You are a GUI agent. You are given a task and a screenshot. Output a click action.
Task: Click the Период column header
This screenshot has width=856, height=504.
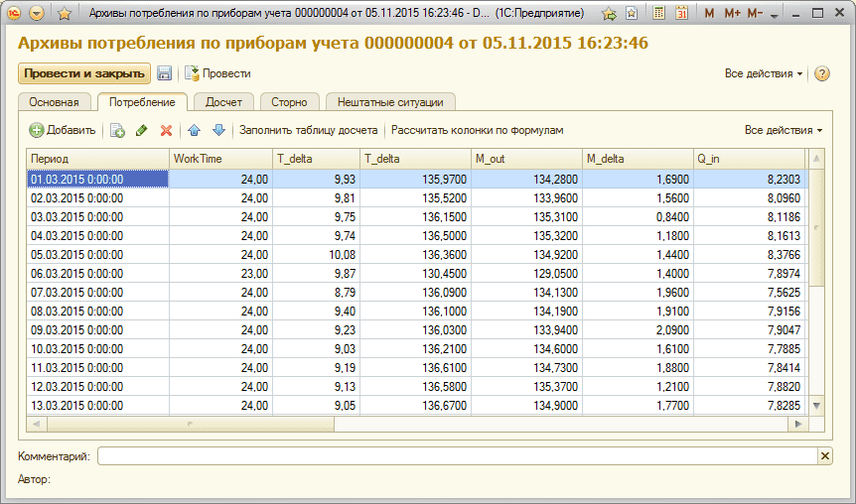[97, 159]
